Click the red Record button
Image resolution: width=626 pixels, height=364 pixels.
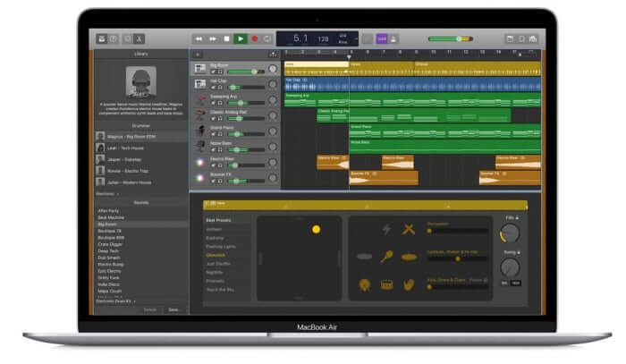(x=255, y=38)
